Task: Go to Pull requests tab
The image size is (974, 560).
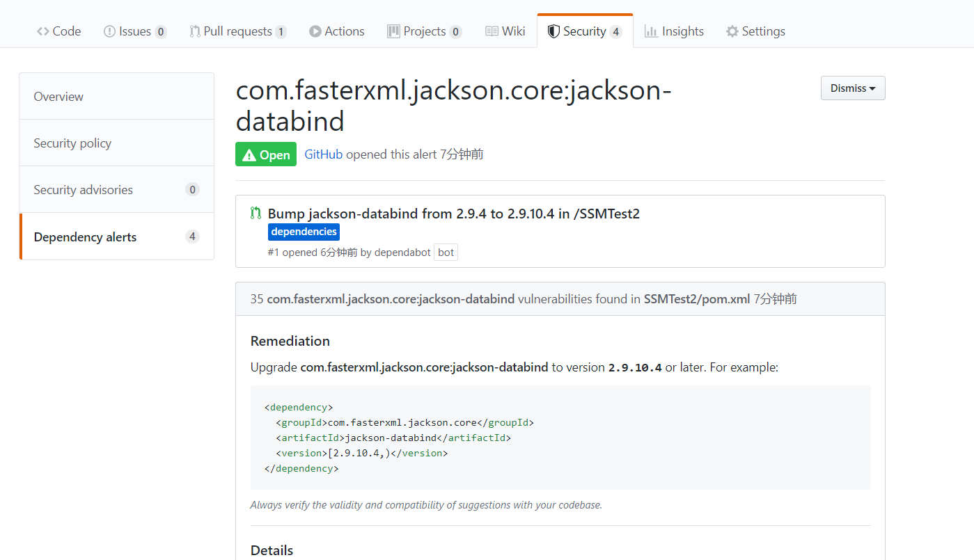Action: click(x=238, y=31)
